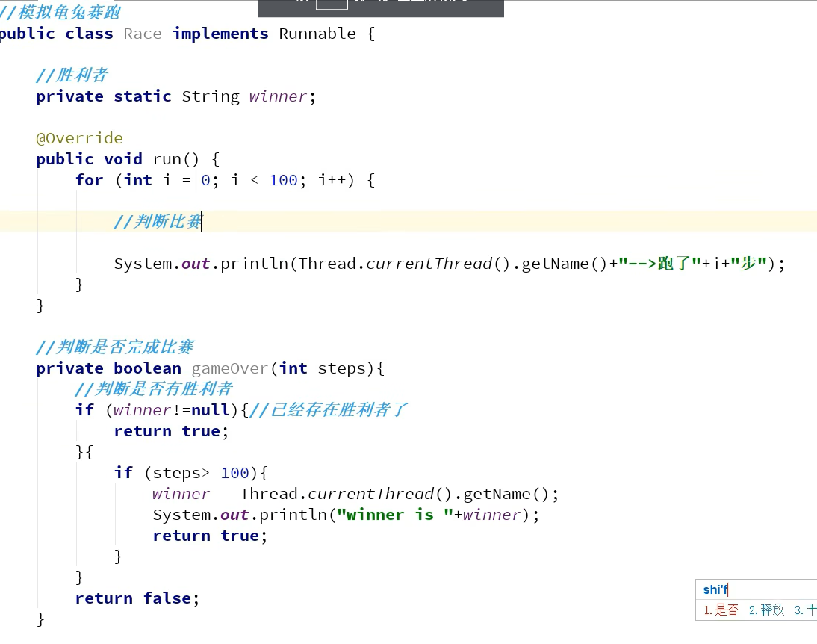This screenshot has width=817, height=644.
Task: Click the implements keyword
Action: tap(220, 34)
